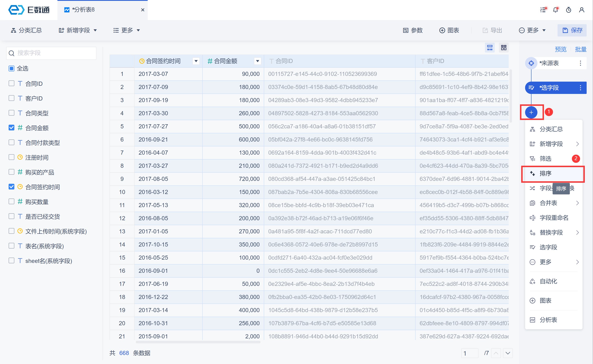Open the task list icon in header
Image resolution: width=593 pixels, height=364 pixels.
point(543,10)
